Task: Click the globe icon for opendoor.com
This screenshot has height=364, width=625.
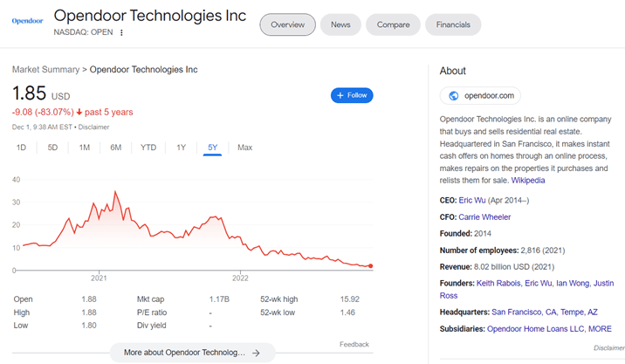Action: click(453, 96)
